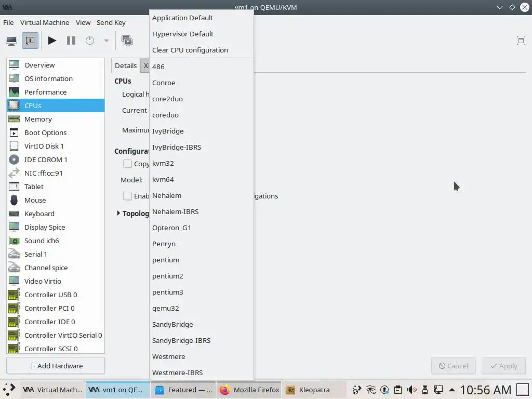Screen dimensions: 532x399
Task: Select Controller IDE 0
Action: (x=56, y=322)
